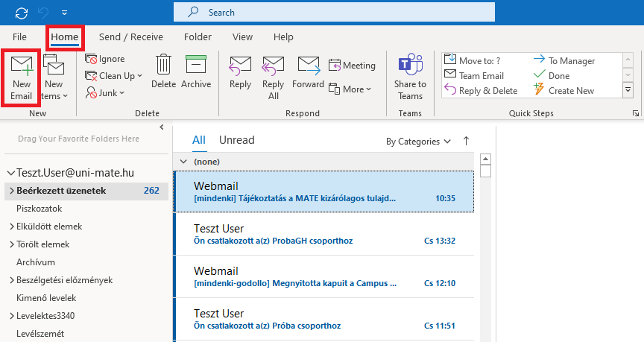Open Quick Steps dialog launcher
The height and width of the screenshot is (342, 644).
click(x=636, y=113)
